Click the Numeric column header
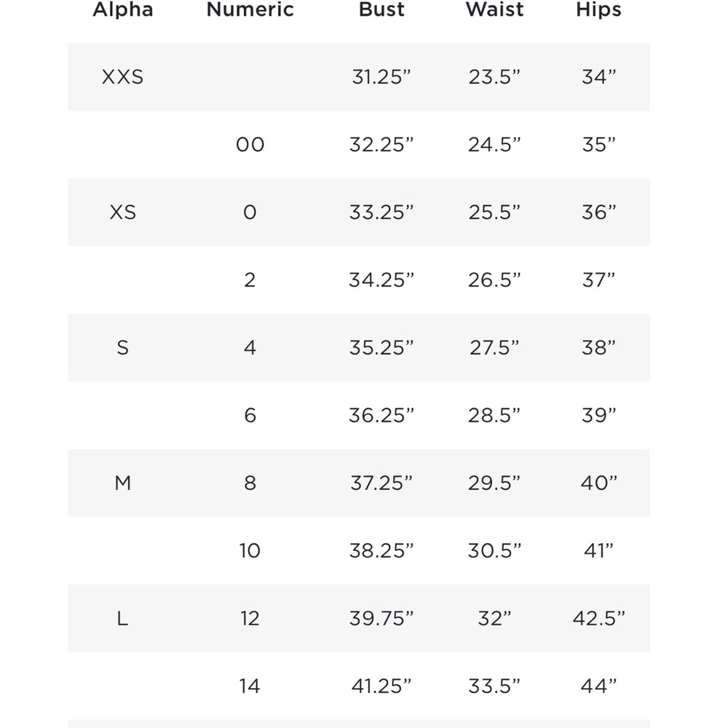 click(x=250, y=9)
